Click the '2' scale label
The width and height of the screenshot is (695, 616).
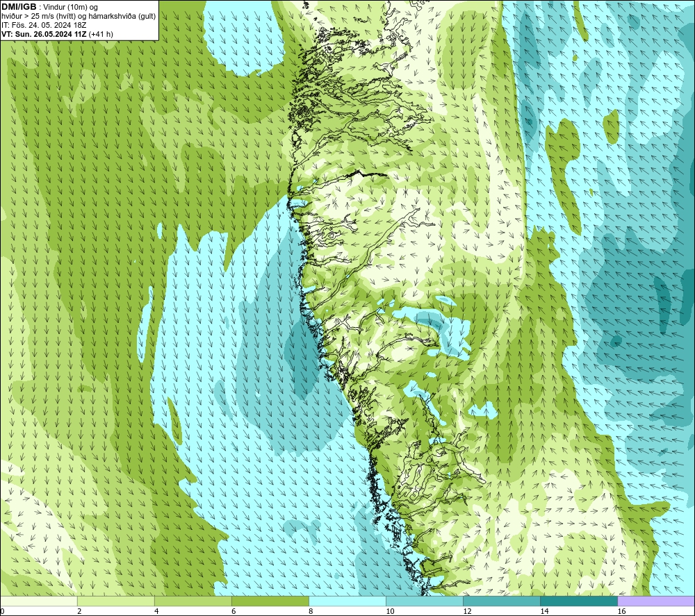pos(79,612)
